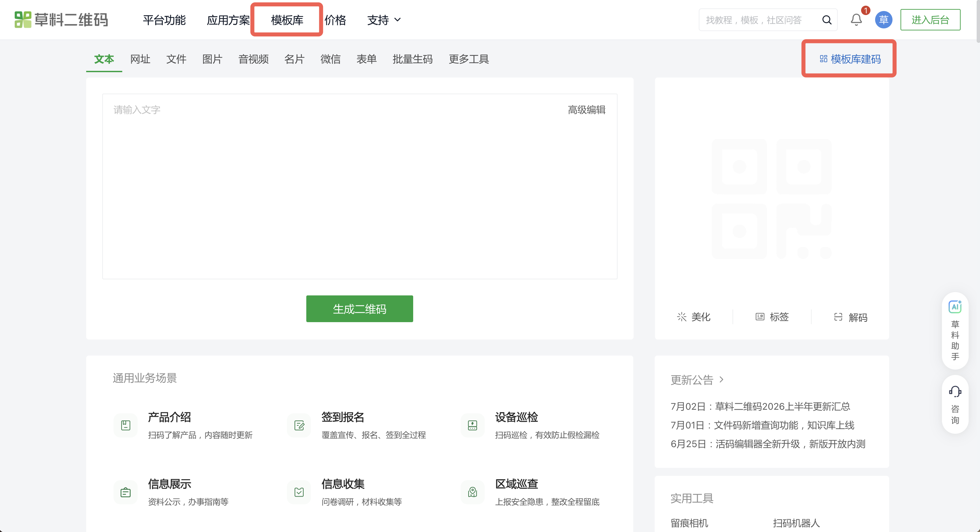The height and width of the screenshot is (532, 980).
Task: Open the 应用方案 menu
Action: 228,20
